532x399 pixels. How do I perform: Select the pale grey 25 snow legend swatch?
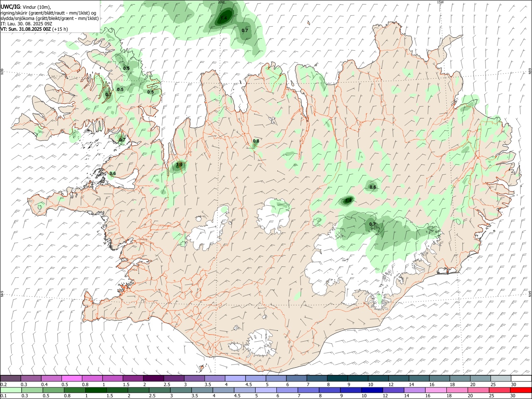(501, 379)
